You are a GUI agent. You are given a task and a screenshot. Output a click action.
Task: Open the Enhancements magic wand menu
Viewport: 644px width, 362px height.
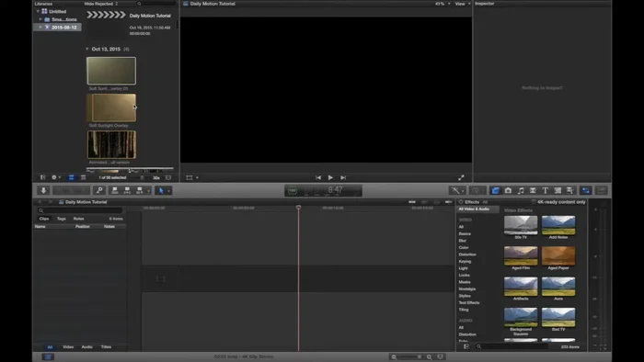(456, 190)
